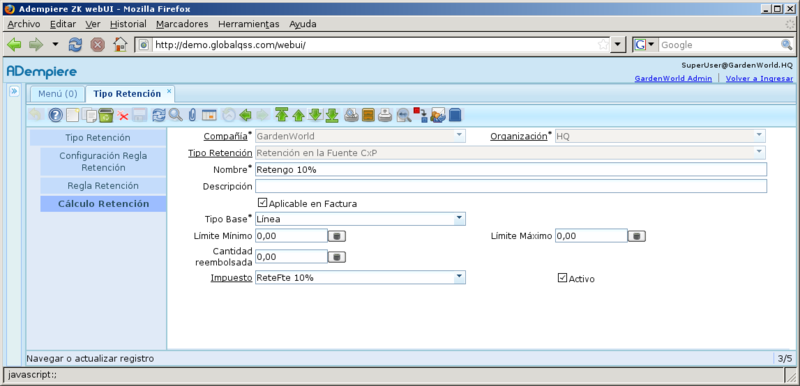800x386 pixels.
Task: Click the Firefox reload button
Action: tap(76, 45)
